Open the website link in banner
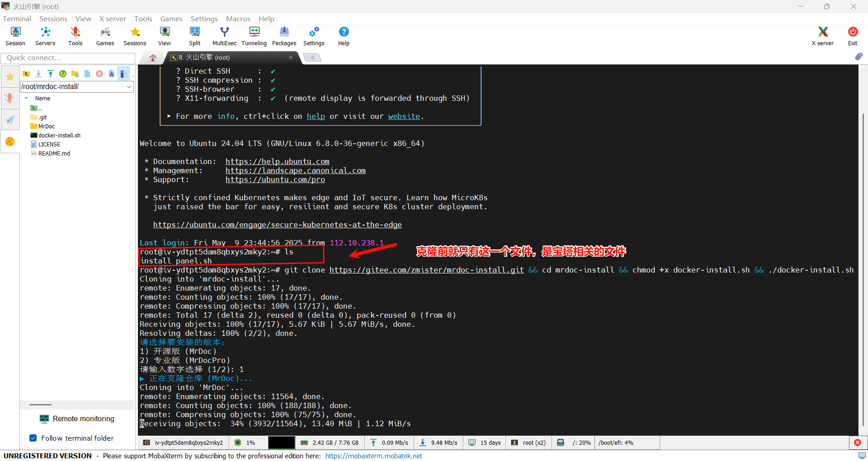The width and height of the screenshot is (868, 461). [x=404, y=116]
